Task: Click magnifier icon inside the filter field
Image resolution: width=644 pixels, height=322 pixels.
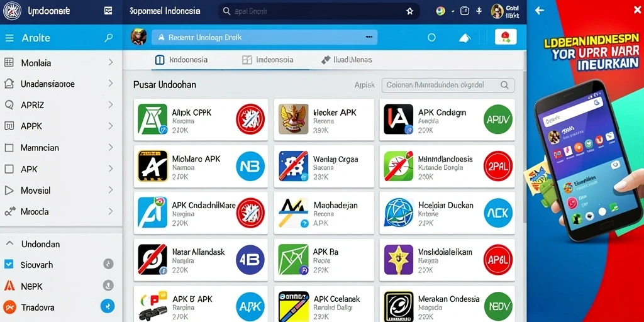Action: click(x=505, y=85)
